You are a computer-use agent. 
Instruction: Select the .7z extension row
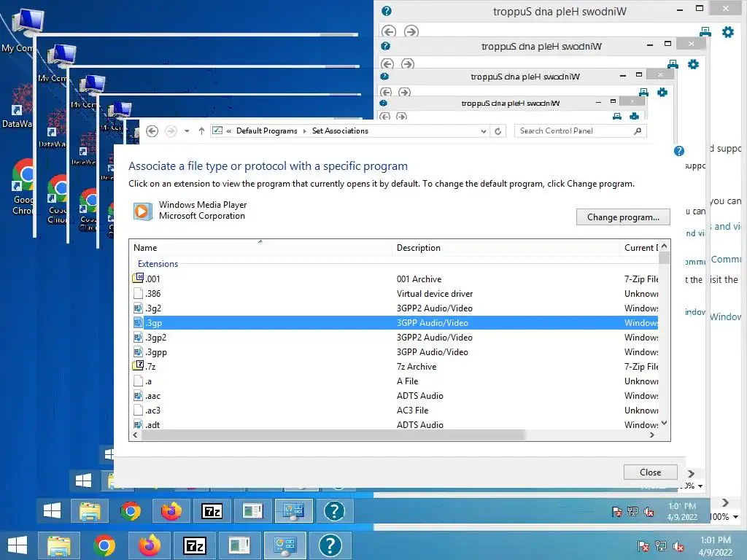coord(394,367)
